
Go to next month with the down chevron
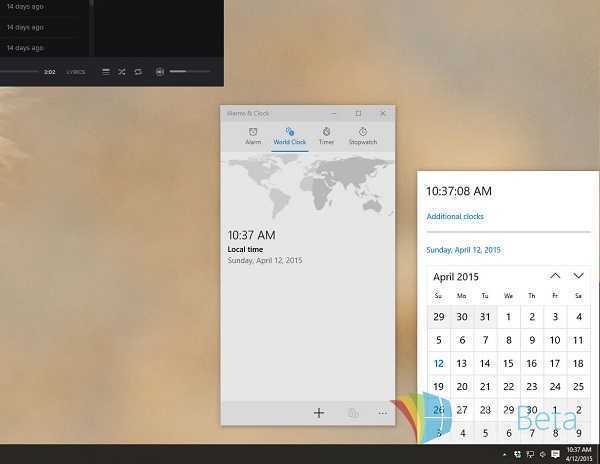(578, 275)
